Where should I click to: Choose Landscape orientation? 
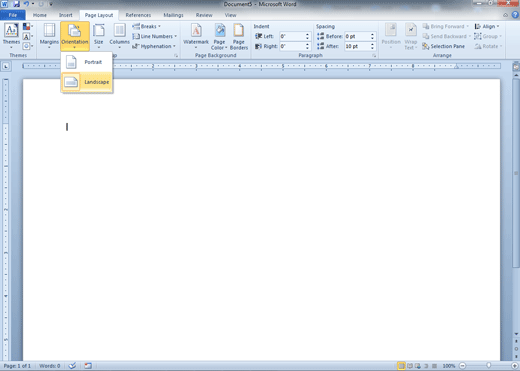87,82
